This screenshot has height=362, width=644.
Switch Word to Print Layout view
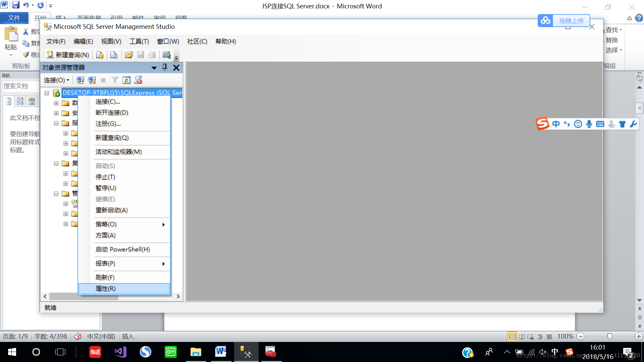[512, 337]
